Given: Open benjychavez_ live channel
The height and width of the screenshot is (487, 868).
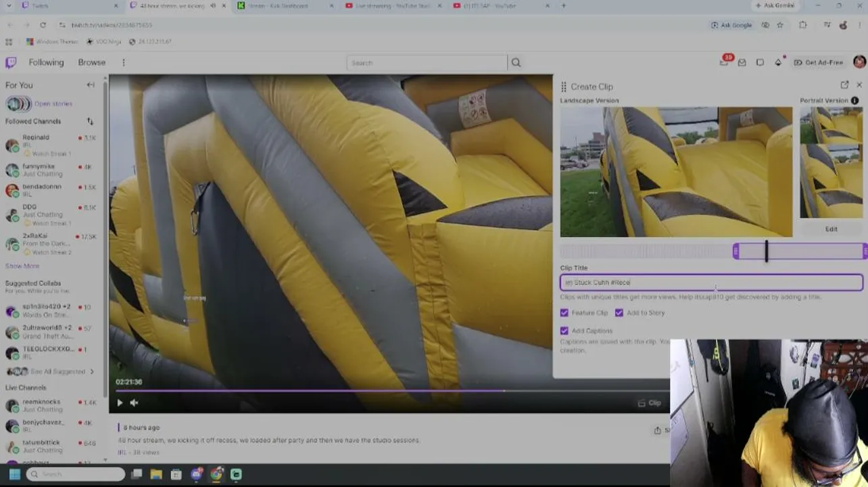Looking at the screenshot, I should coord(51,425).
